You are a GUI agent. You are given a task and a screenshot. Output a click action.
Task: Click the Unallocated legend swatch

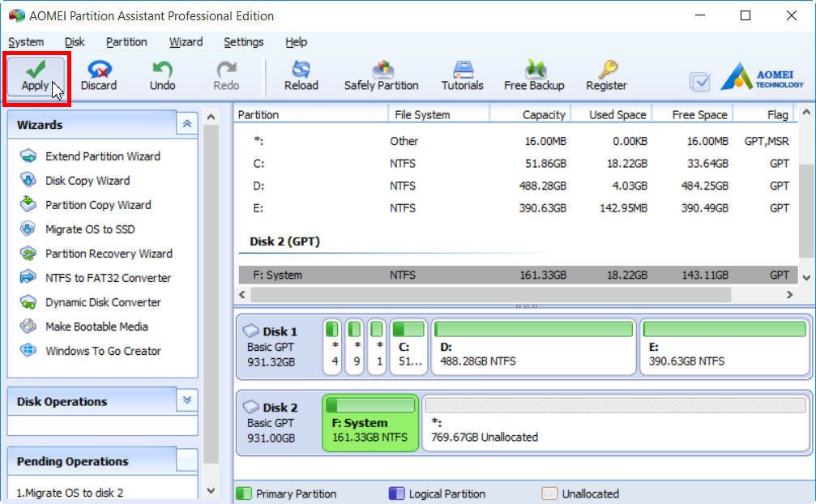point(549,493)
